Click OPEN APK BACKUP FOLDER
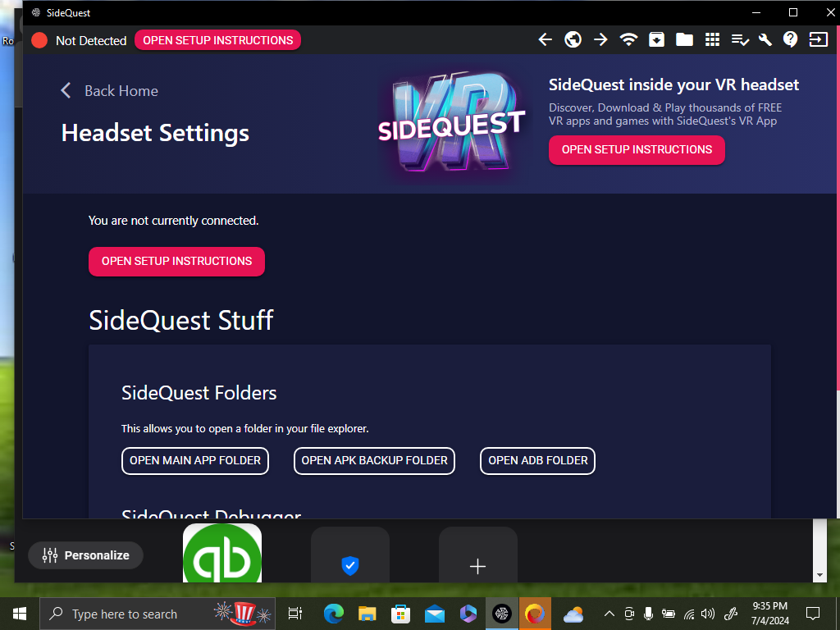This screenshot has height=630, width=840. coord(374,460)
